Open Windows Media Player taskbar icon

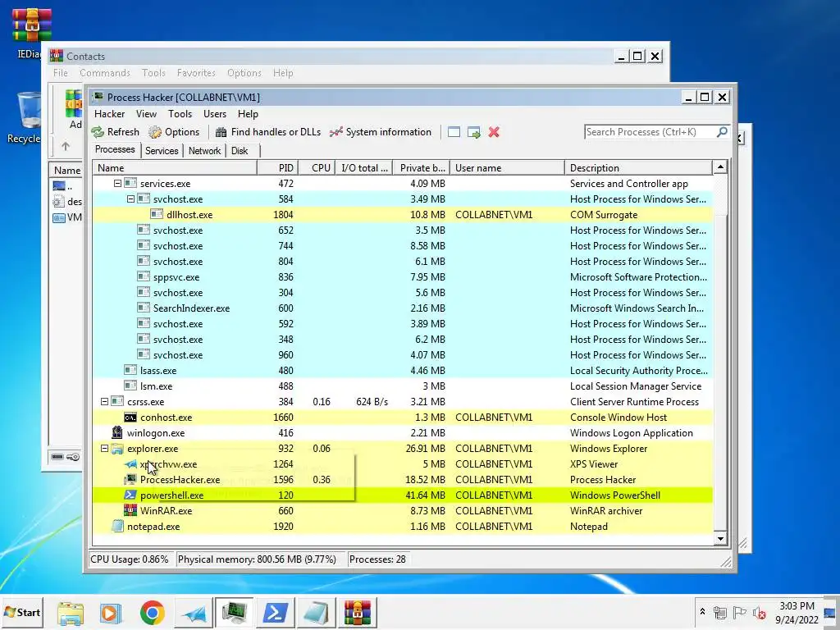pos(111,613)
